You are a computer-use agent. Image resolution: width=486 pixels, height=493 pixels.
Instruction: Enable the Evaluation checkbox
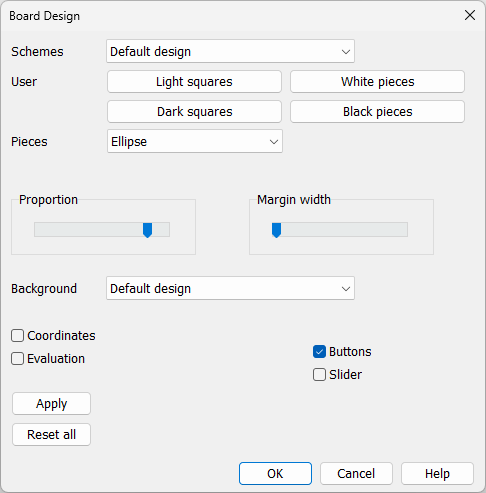[x=17, y=359]
